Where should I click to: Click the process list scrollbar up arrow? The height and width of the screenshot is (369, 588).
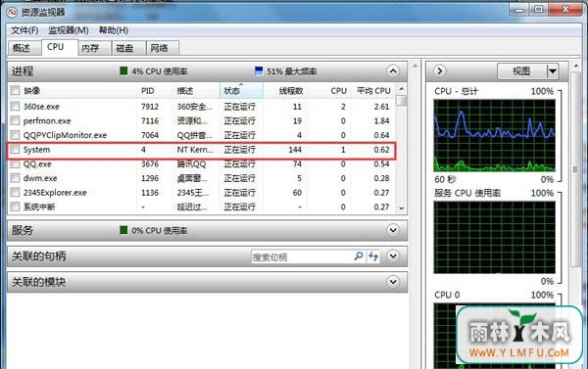click(x=402, y=89)
